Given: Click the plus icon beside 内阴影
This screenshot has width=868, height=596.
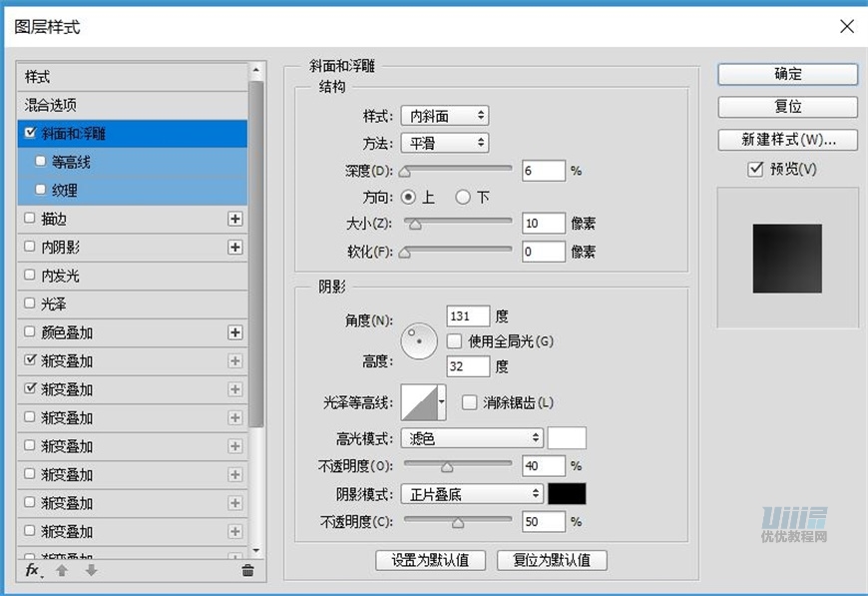Looking at the screenshot, I should point(235,247).
